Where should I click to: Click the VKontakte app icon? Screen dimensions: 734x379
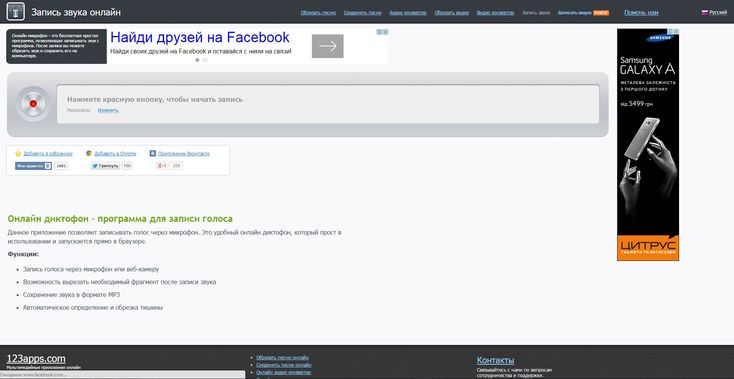click(x=153, y=153)
